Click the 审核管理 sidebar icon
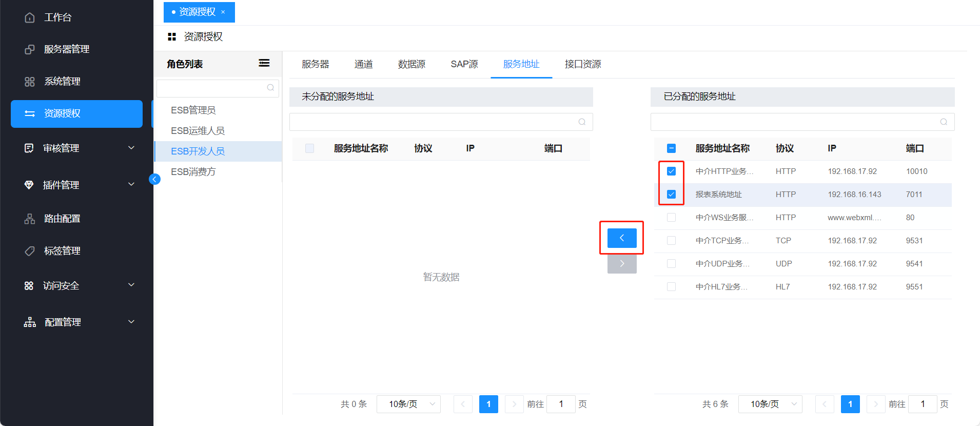The width and height of the screenshot is (980, 426). tap(29, 148)
